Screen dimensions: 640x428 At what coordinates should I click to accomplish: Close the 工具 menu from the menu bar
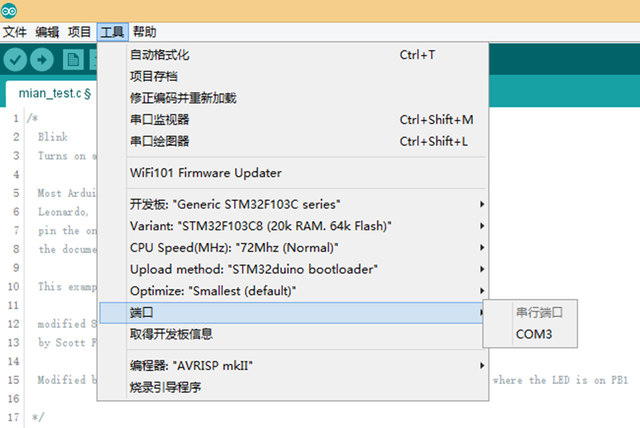pyautogui.click(x=112, y=32)
